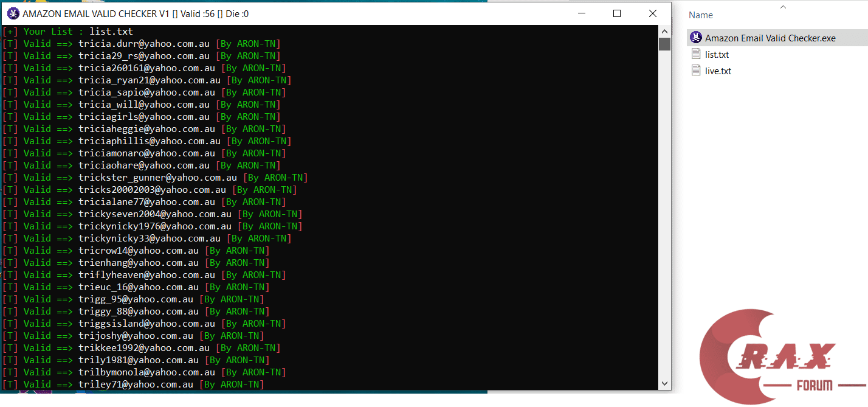868x407 pixels.
Task: Click tricia260161@yahoo.com.au in console
Action: pos(146,68)
